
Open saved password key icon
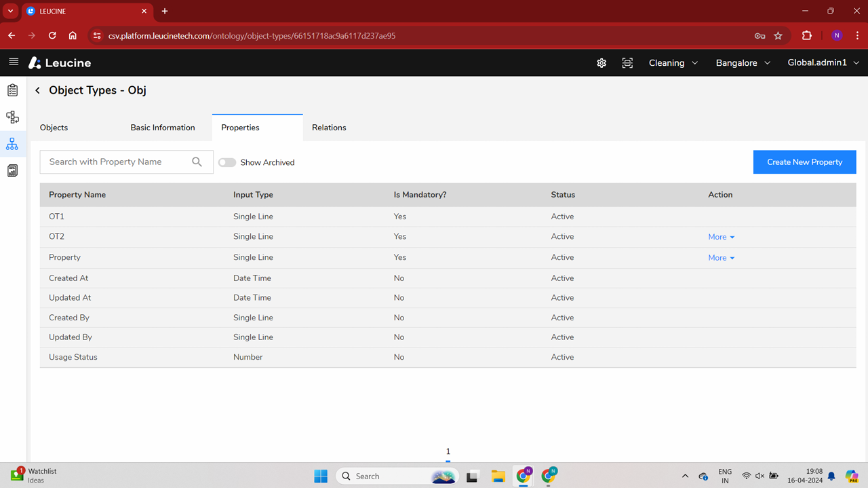click(759, 36)
